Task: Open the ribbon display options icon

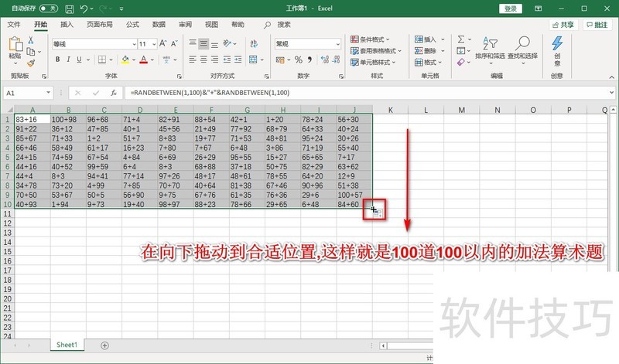Action: (x=538, y=9)
